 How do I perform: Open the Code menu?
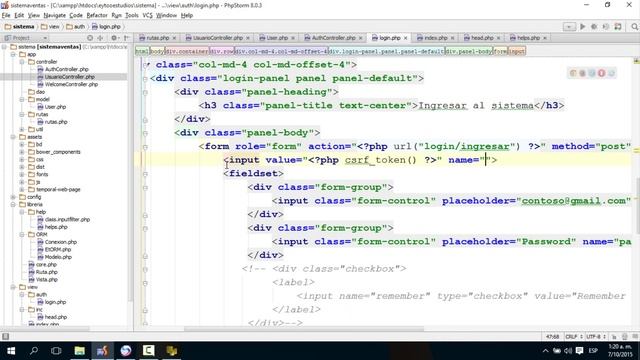pos(76,15)
